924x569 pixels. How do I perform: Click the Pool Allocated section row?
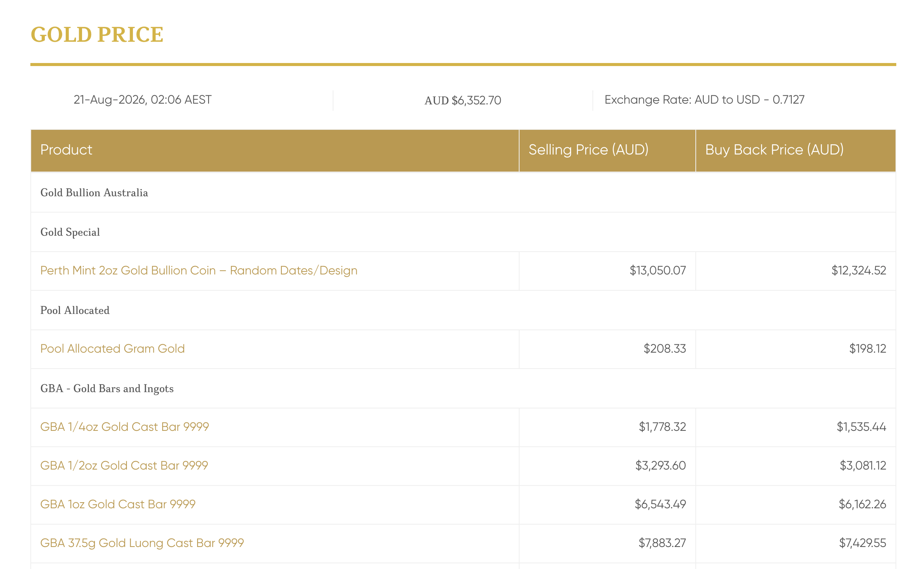[x=463, y=311]
